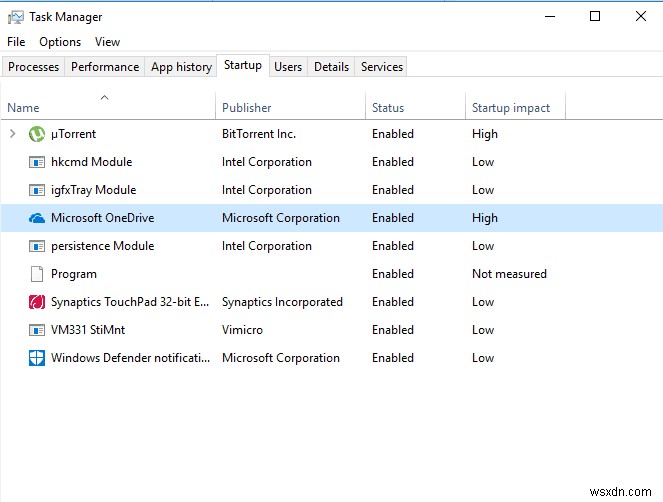Select the Windows Defender notification entry
Image resolution: width=663 pixels, height=502 pixels.
[x=130, y=358]
